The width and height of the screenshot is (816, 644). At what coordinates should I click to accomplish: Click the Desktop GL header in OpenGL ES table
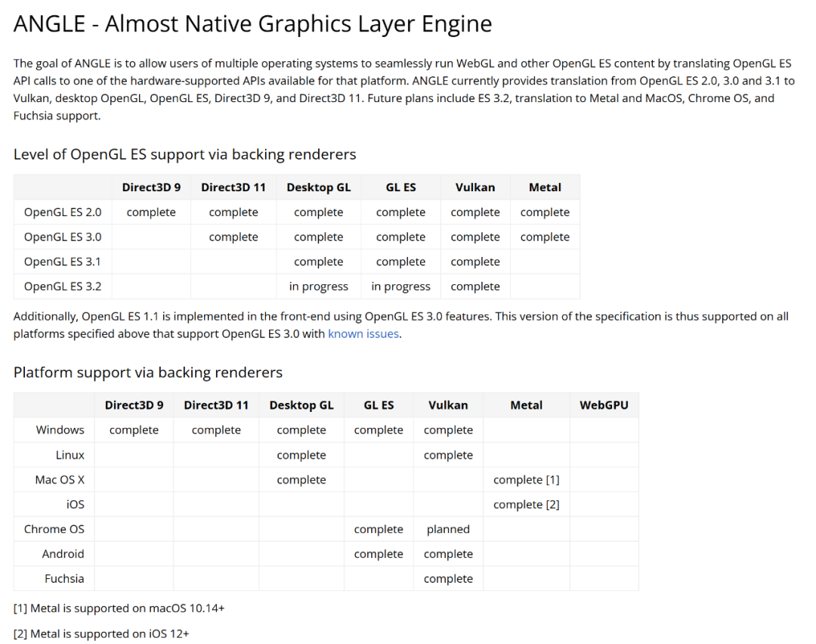(319, 187)
